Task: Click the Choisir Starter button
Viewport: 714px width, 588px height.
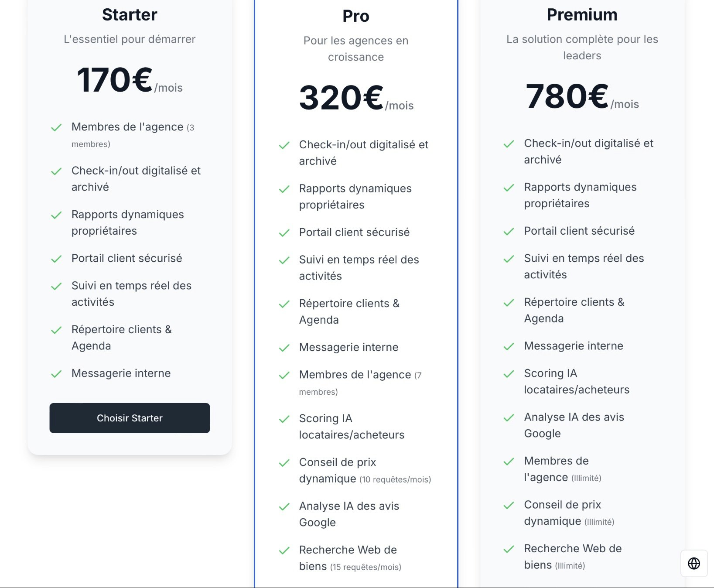Action: click(x=130, y=418)
